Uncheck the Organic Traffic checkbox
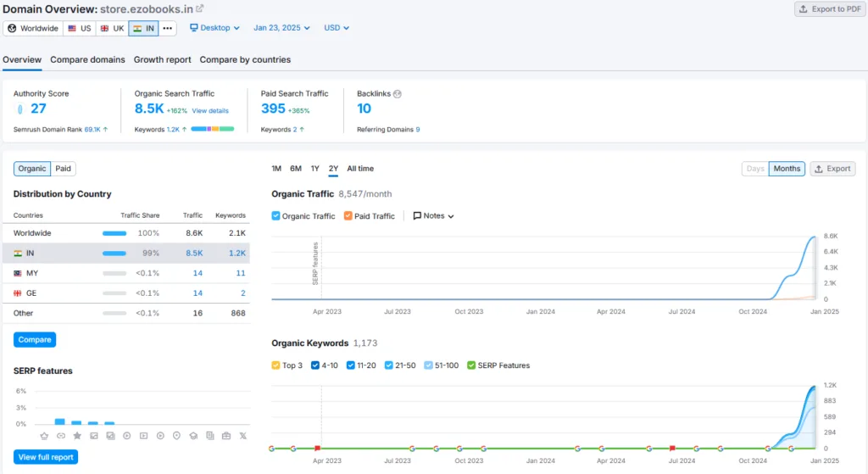 [x=275, y=216]
